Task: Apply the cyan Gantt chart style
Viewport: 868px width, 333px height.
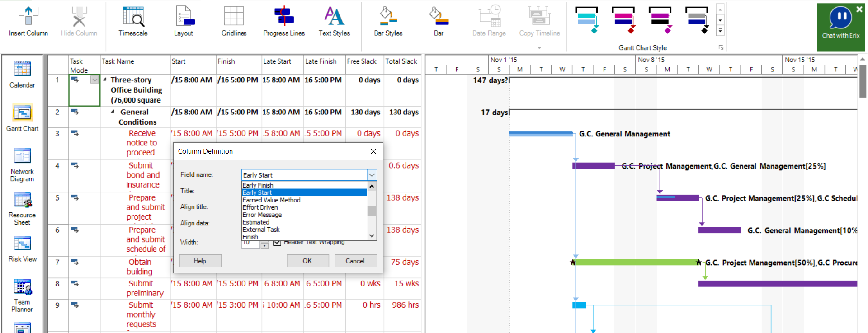Action: tap(587, 20)
